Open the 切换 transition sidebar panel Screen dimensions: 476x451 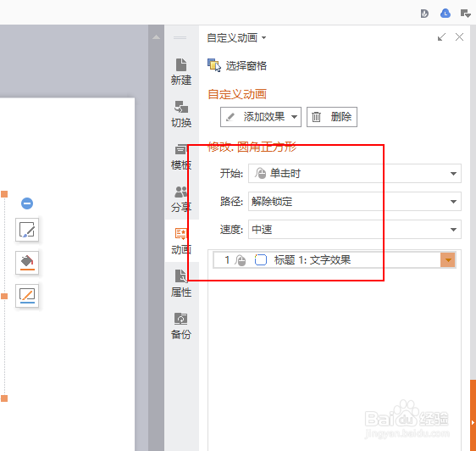pos(181,114)
